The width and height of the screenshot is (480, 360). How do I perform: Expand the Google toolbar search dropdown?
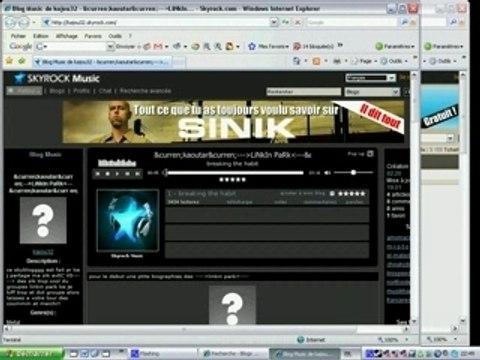pyautogui.click(x=110, y=47)
